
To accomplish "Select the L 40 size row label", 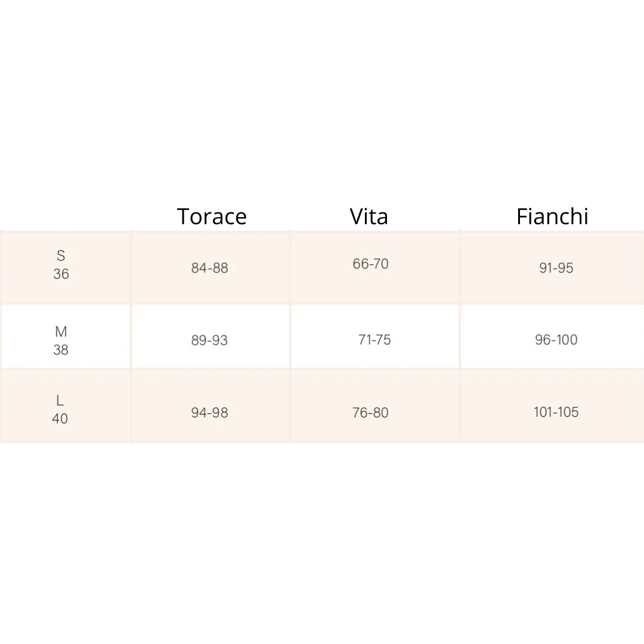I will (60, 410).
